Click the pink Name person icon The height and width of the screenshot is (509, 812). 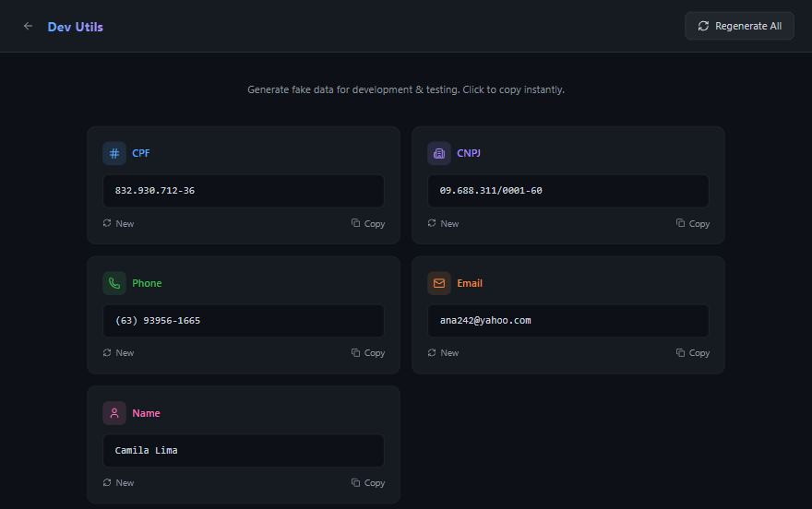click(113, 413)
